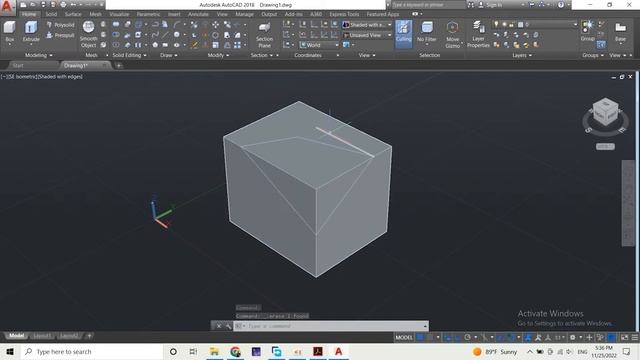The height and width of the screenshot is (360, 640).
Task: Open the Annotate ribbon tab
Action: coord(198,14)
